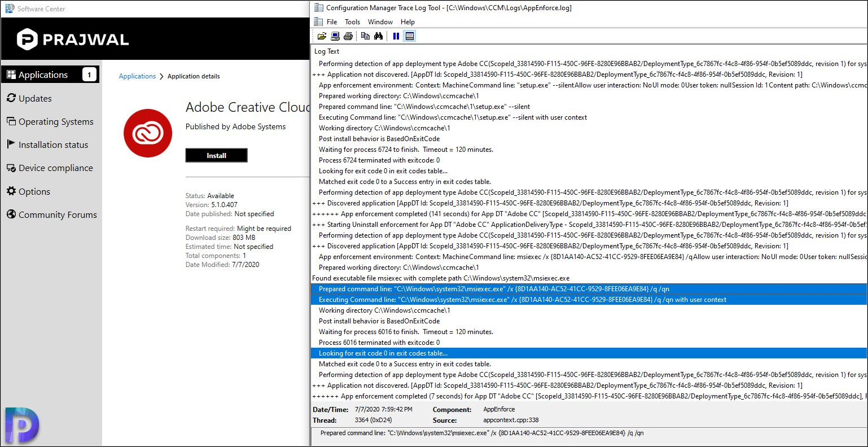Click the Applications count badge showing 1

click(89, 74)
